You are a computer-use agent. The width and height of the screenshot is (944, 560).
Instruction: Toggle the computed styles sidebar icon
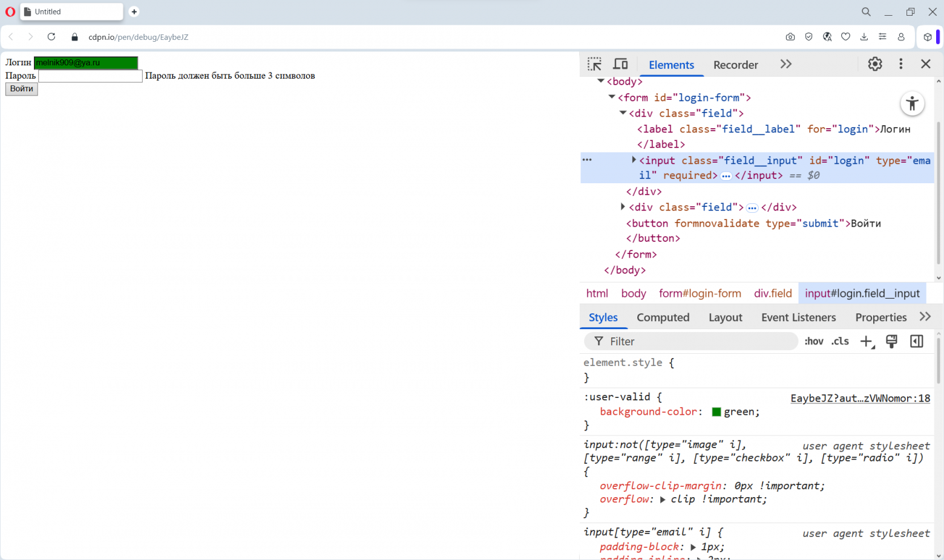[916, 342]
